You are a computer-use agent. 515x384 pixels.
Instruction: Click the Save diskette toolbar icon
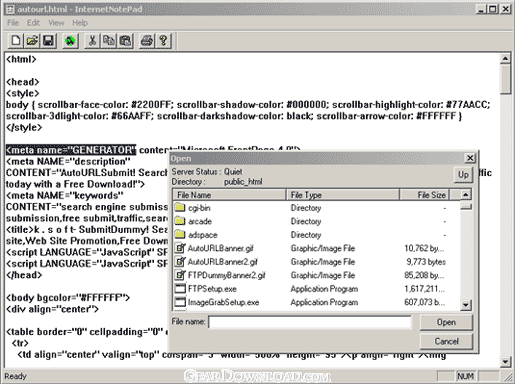click(49, 41)
